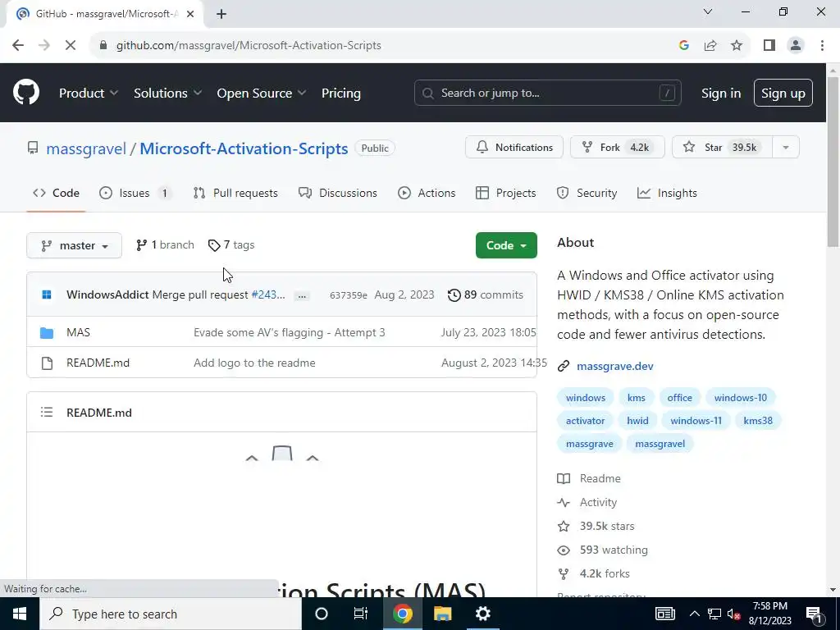Viewport: 840px width, 630px height.
Task: Open the Insights tab
Action: click(667, 193)
